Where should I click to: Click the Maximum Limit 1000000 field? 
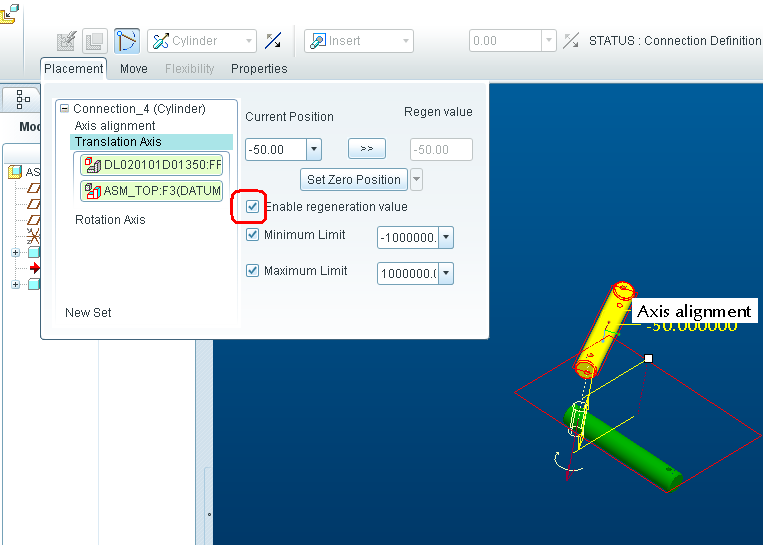point(408,274)
